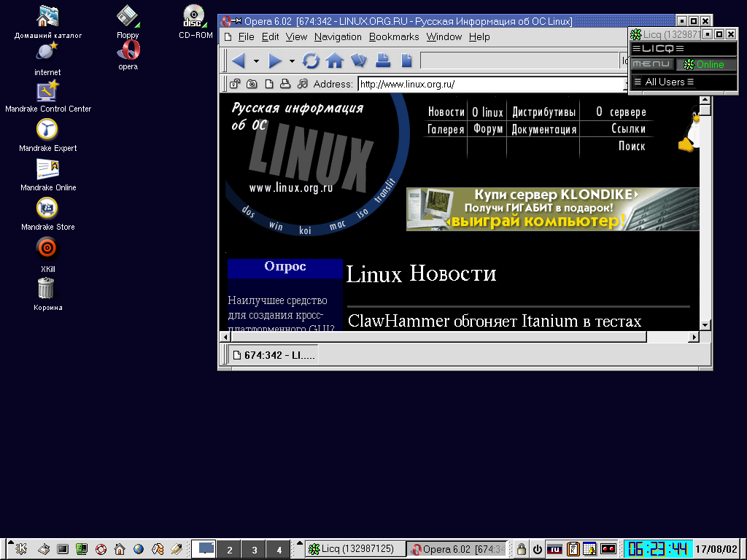Switch to virtual desktop 3
The image size is (747, 560).
coord(254,550)
